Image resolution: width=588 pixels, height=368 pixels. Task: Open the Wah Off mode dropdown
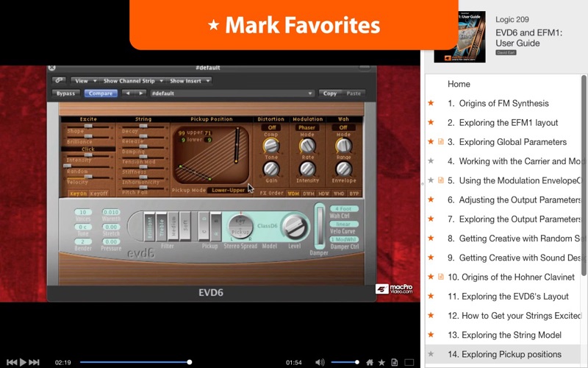point(343,127)
